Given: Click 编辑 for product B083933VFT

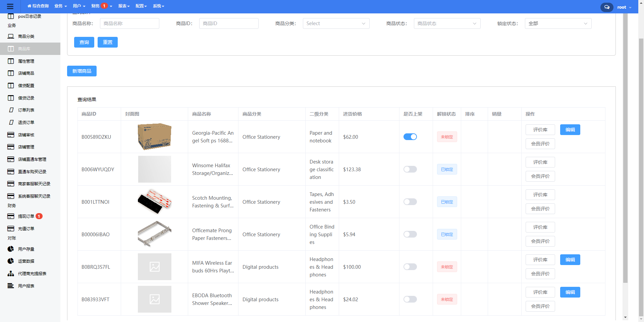Looking at the screenshot, I should (570, 292).
